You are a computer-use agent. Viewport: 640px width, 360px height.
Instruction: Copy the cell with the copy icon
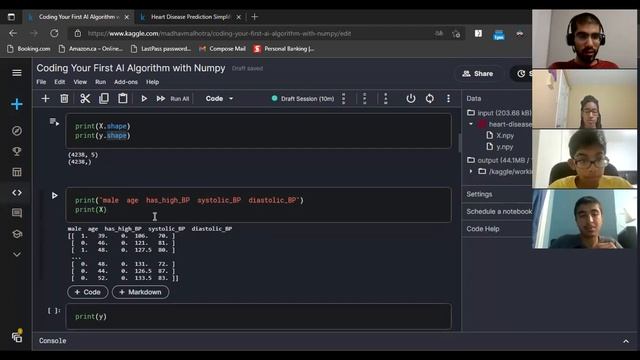click(104, 98)
